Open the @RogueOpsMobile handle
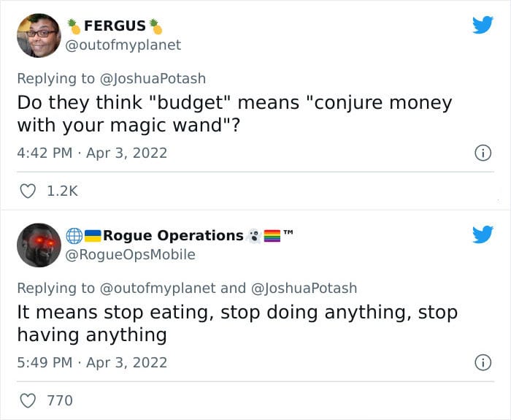Screen dimensions: 511x420 tap(131, 255)
